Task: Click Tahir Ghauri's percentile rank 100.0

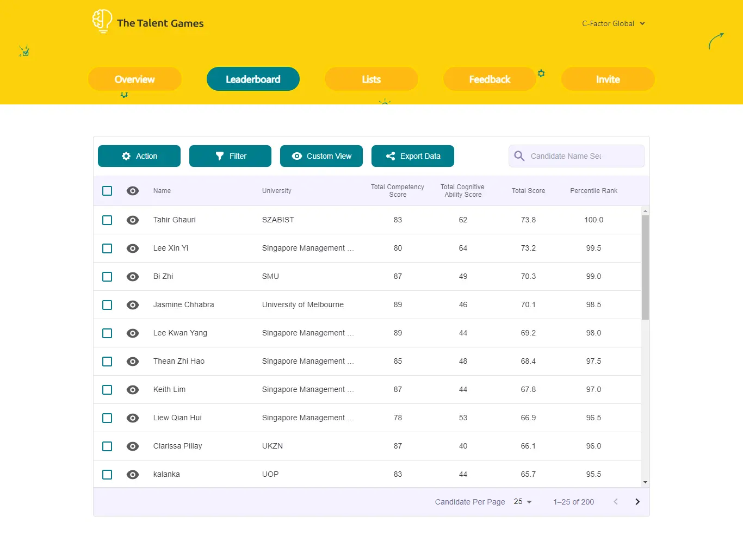Action: coord(593,220)
